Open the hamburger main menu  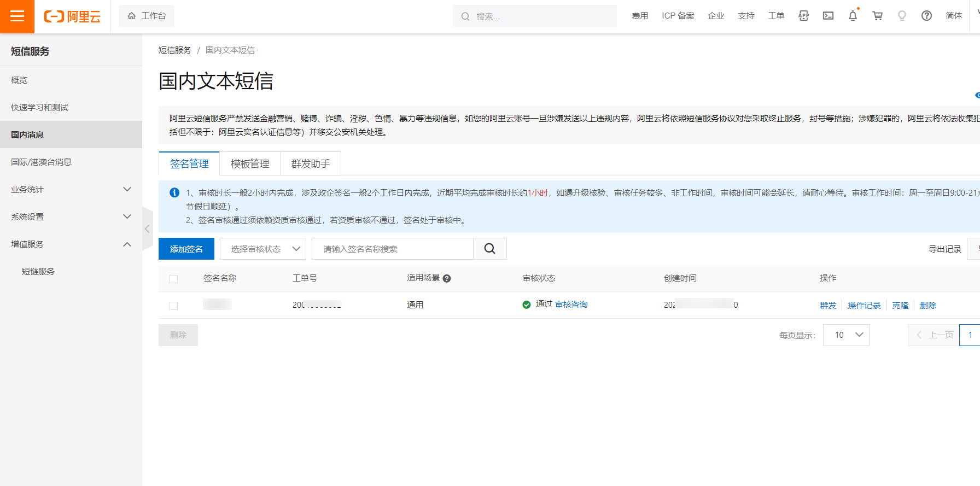click(17, 16)
